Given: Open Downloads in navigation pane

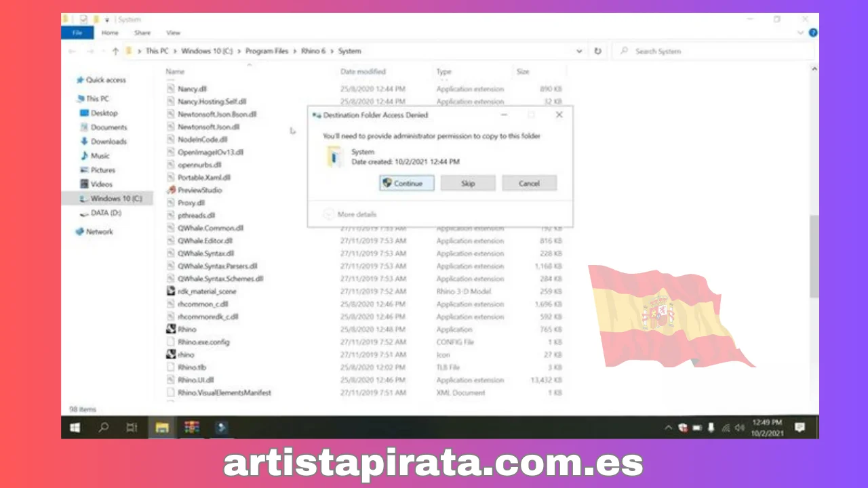Looking at the screenshot, I should 103,142.
